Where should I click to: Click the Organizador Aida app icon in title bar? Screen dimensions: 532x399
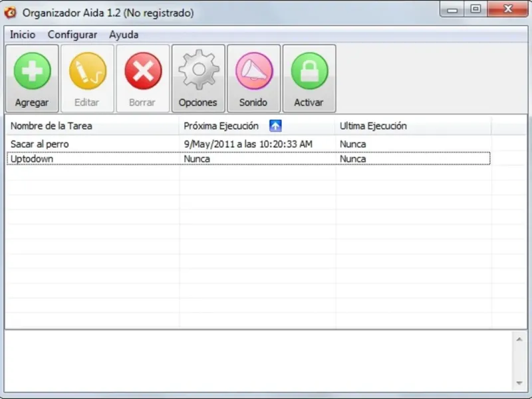[11, 13]
